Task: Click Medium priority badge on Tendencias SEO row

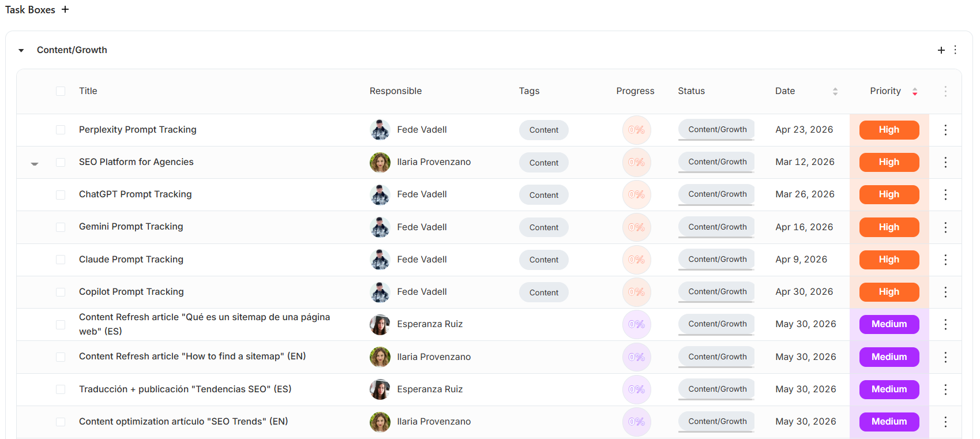Action: (x=889, y=389)
